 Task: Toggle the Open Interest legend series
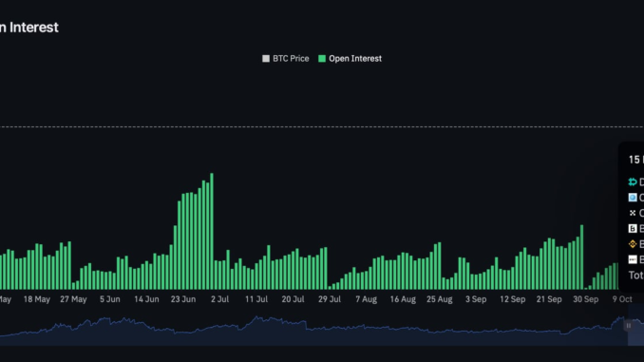tap(350, 59)
